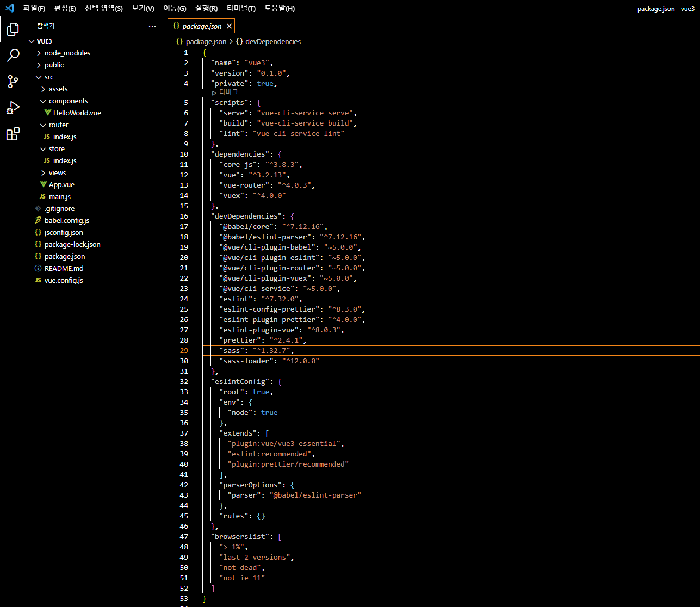The image size is (700, 607).
Task: Open the Extensions view icon
Action: 13,134
